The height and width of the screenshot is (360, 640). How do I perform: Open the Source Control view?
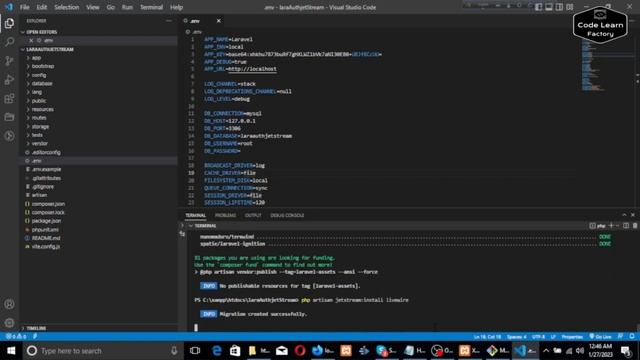pos(9,61)
